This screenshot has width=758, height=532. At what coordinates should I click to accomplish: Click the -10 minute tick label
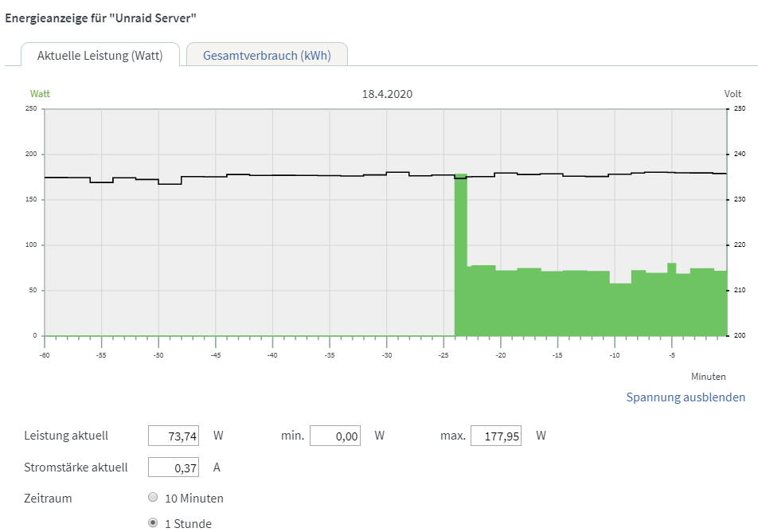tap(615, 355)
